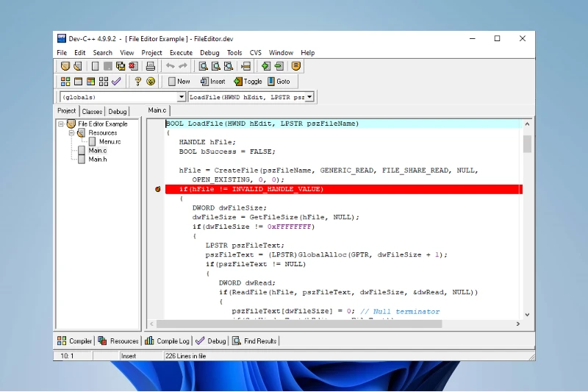588x392 pixels.
Task: Click the Remove from project minus icon
Action: (x=279, y=66)
